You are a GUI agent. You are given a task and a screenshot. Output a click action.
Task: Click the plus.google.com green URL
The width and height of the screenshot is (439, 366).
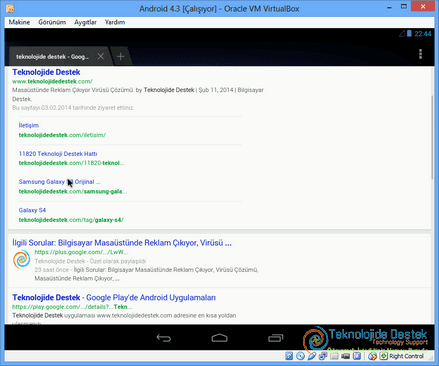81,252
